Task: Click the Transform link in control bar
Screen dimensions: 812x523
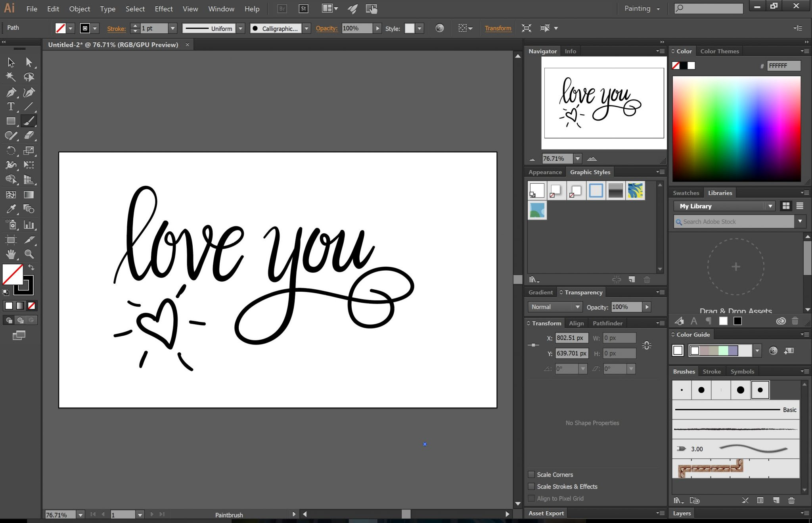Action: click(498, 28)
